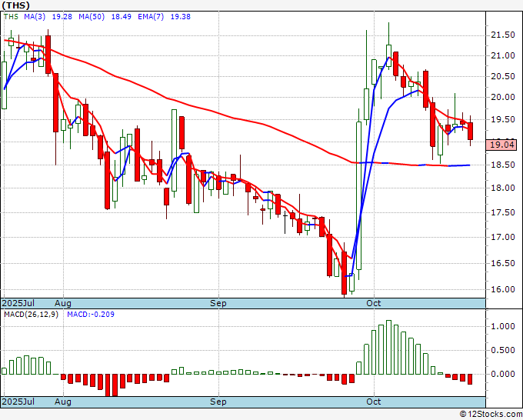Click the 19.38 EMA(7) value
Viewport: 523px width, 420px height.
click(x=181, y=17)
